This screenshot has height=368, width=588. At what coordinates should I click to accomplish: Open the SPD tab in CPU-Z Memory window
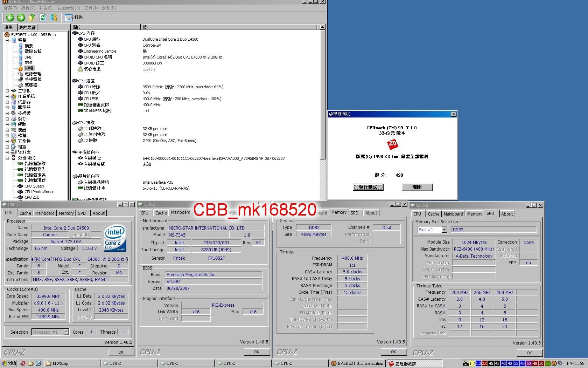point(354,213)
